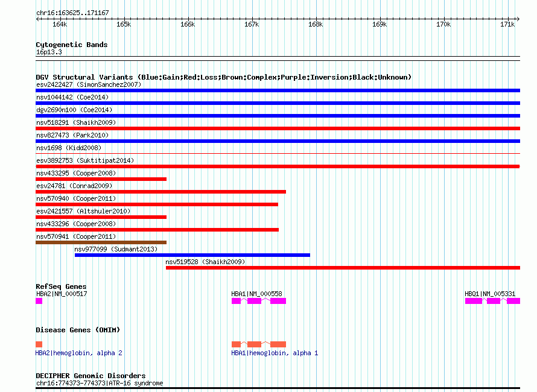Click the HBA2 OMIM orange gene box
The height and width of the screenshot is (392, 537).
(39, 344)
